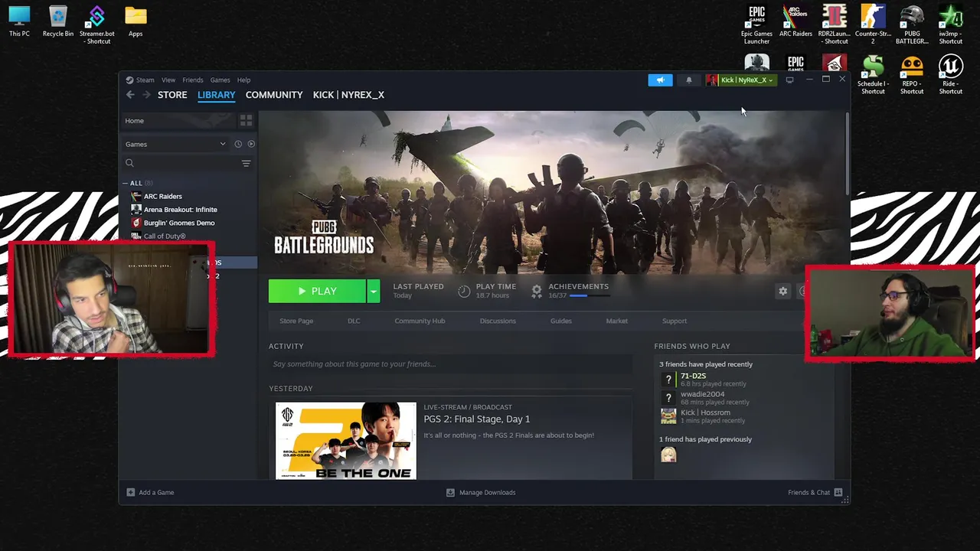Click the Home button in library sidebar
Image resolution: width=980 pixels, height=551 pixels.
point(178,121)
